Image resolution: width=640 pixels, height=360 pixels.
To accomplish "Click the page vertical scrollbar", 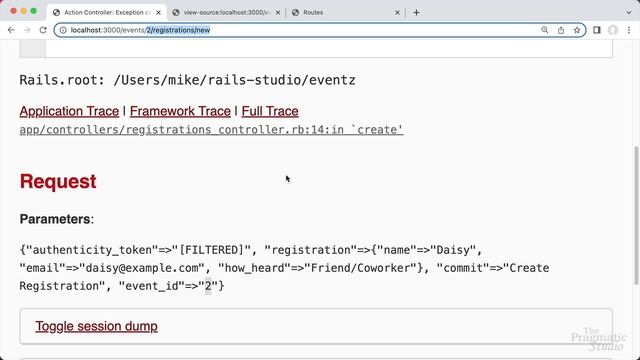I will click(x=636, y=215).
